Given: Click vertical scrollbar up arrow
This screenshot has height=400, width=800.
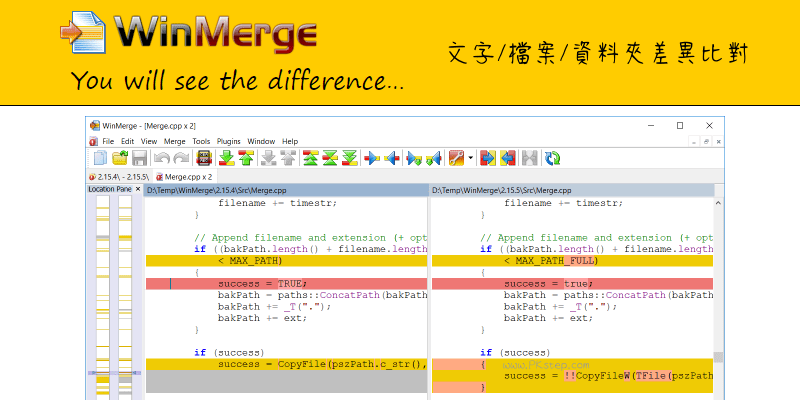Looking at the screenshot, I should (718, 203).
